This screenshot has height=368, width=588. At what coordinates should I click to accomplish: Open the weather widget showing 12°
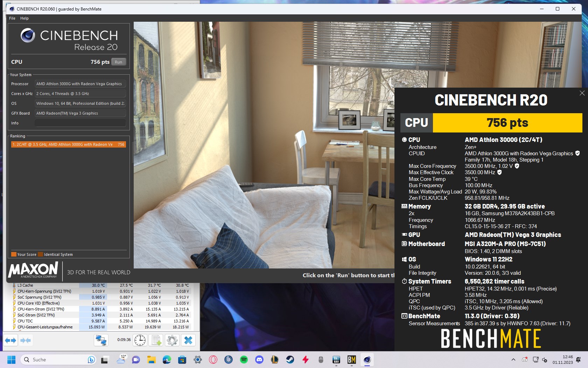point(121,360)
